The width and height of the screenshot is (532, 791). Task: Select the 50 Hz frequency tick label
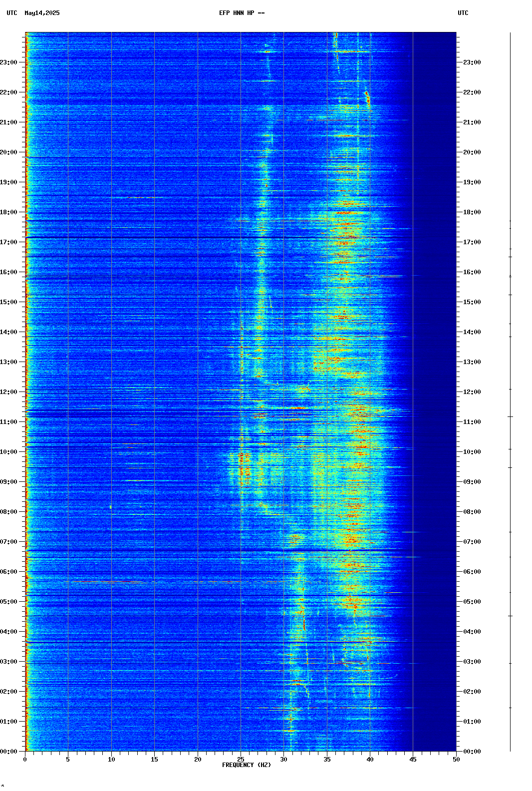click(x=456, y=760)
